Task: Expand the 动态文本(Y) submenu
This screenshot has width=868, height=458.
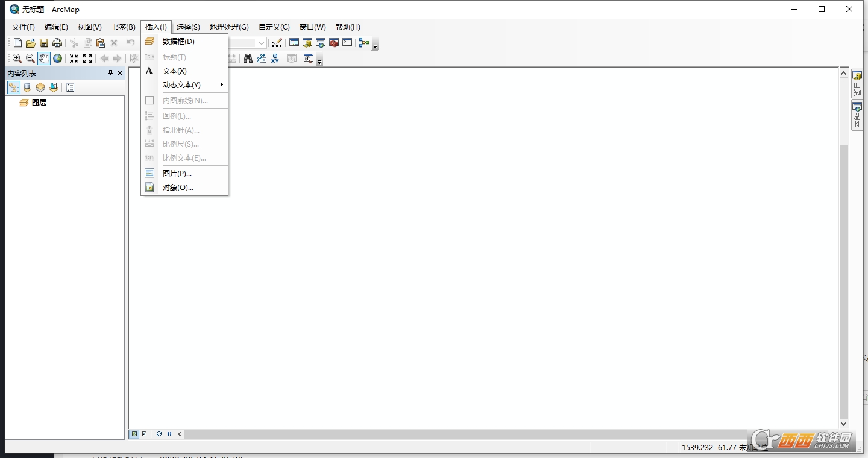Action: click(x=184, y=85)
